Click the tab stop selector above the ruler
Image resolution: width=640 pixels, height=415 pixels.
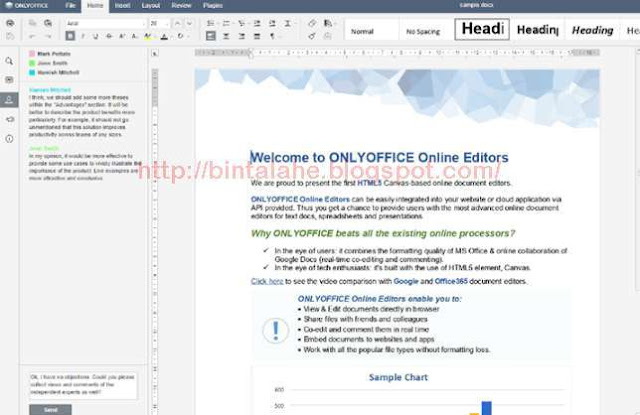click(155, 53)
